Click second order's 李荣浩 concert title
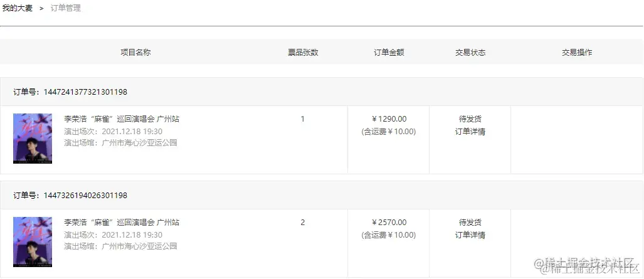This screenshot has width=644, height=279. click(122, 223)
